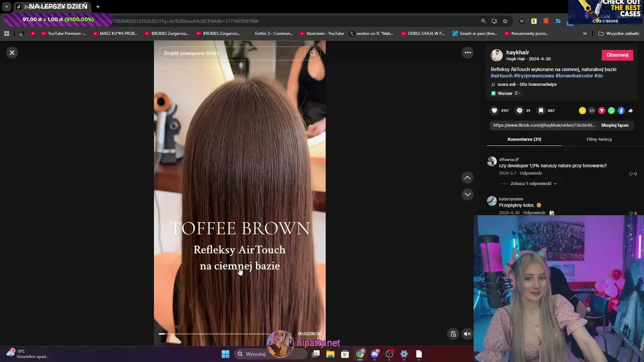Open Discord from taskbar
The height and width of the screenshot is (362, 644).
(374, 354)
